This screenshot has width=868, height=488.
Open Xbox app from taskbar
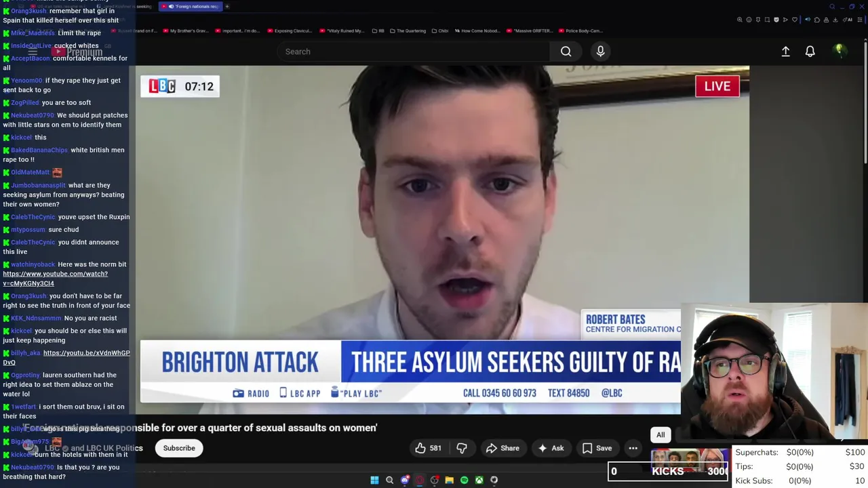(x=479, y=480)
